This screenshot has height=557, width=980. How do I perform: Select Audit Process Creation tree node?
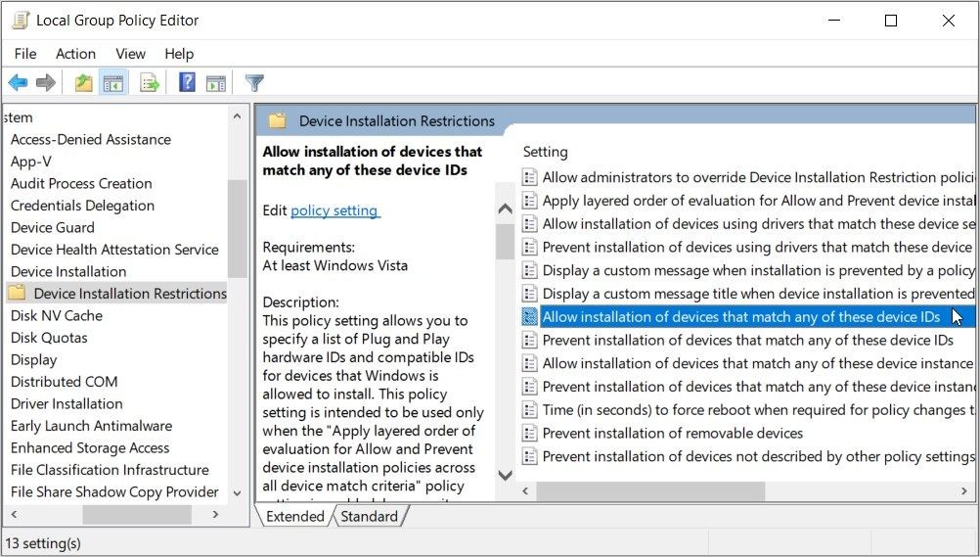tap(81, 183)
